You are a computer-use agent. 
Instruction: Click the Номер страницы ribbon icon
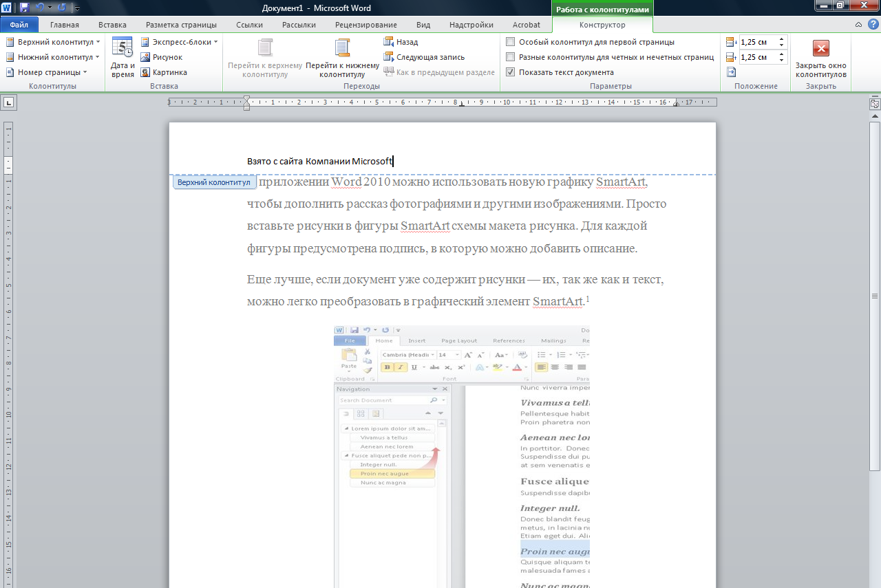click(10, 72)
